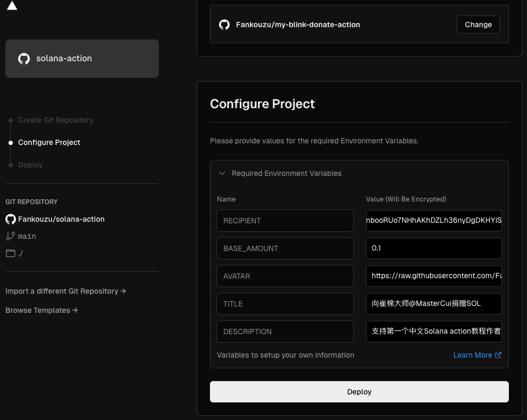Click the folder icon for root directory
This screenshot has height=420, width=527.
coord(11,253)
